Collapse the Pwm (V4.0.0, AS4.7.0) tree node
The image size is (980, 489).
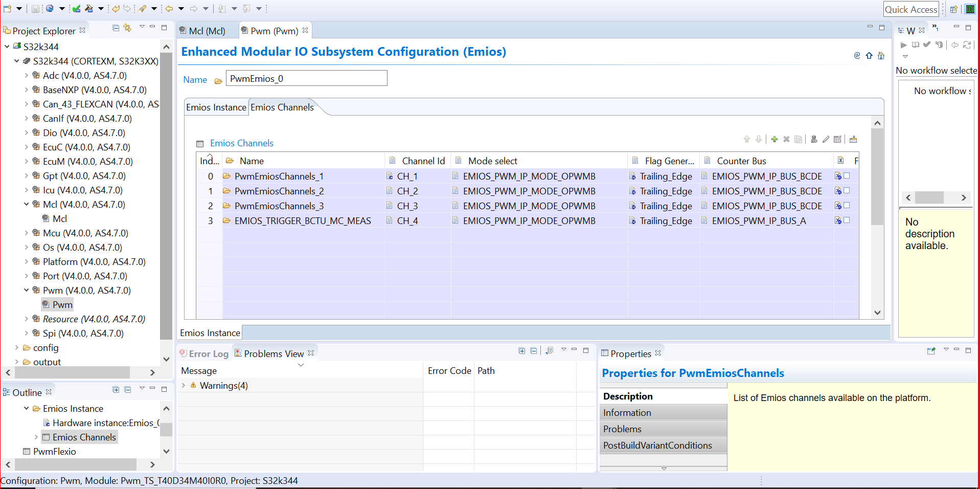(27, 290)
